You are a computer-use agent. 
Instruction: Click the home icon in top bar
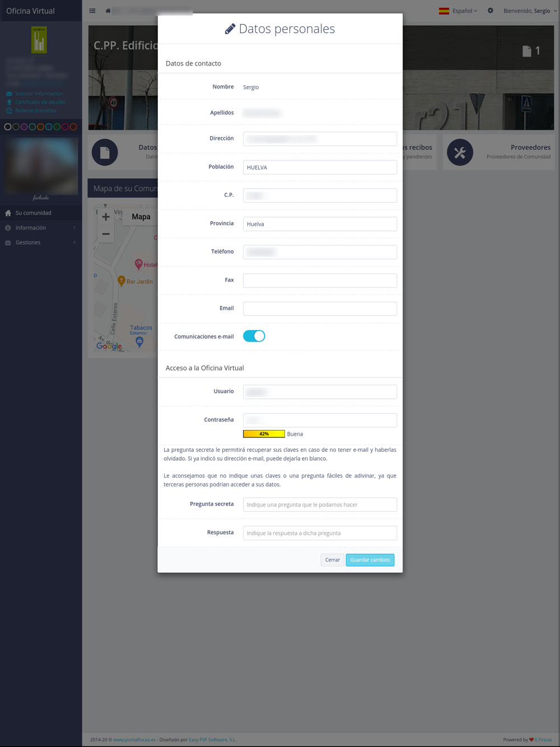pyautogui.click(x=108, y=11)
